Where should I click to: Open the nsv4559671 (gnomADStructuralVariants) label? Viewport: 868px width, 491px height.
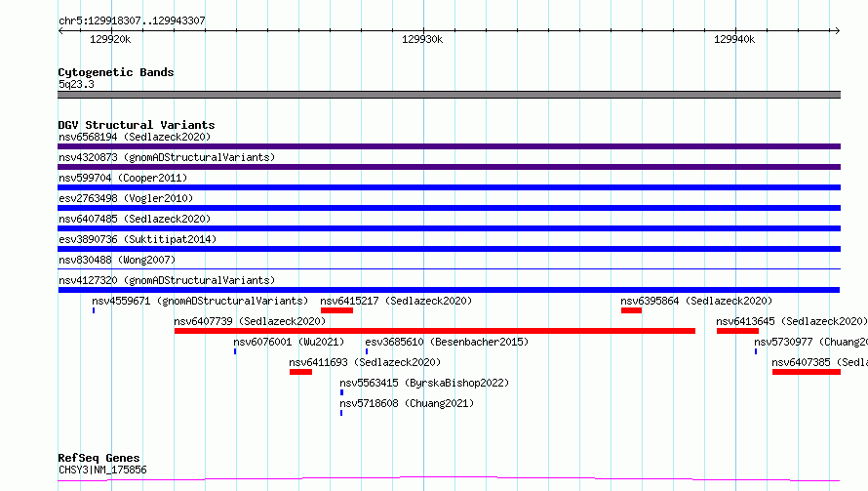click(x=200, y=301)
